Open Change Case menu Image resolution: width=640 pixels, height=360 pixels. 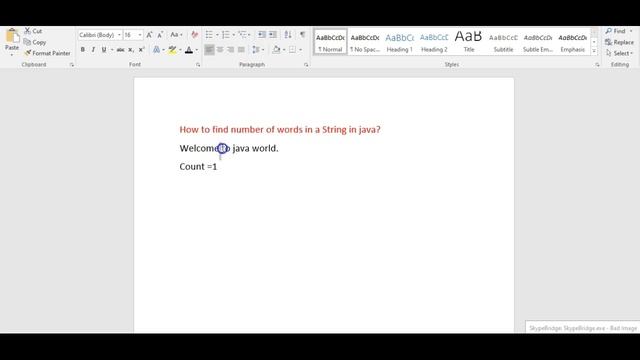coord(176,35)
